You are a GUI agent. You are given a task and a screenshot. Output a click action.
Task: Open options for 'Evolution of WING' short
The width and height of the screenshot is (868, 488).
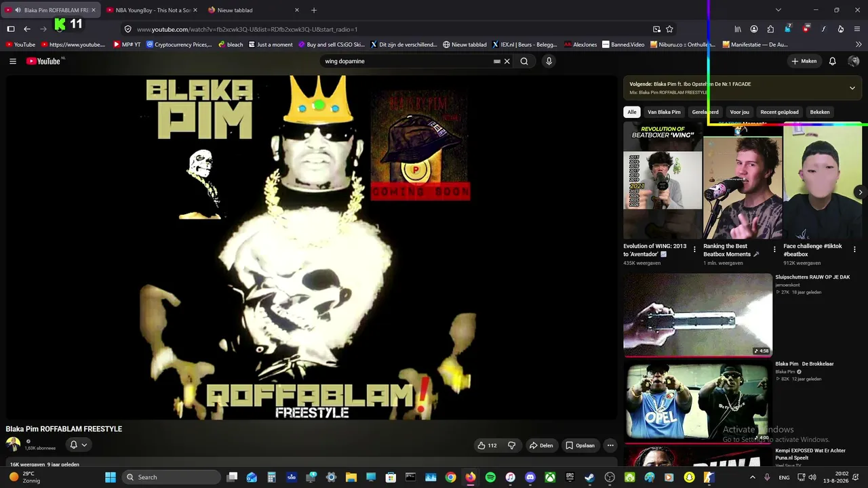[694, 249]
